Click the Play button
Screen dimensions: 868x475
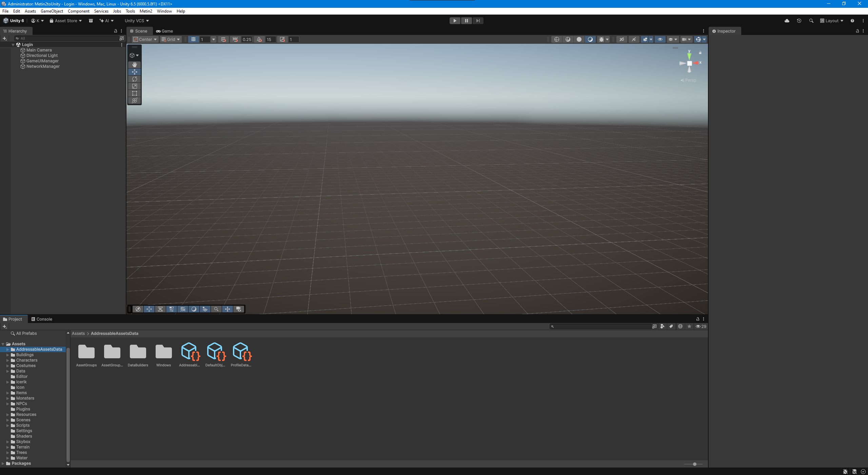[455, 21]
